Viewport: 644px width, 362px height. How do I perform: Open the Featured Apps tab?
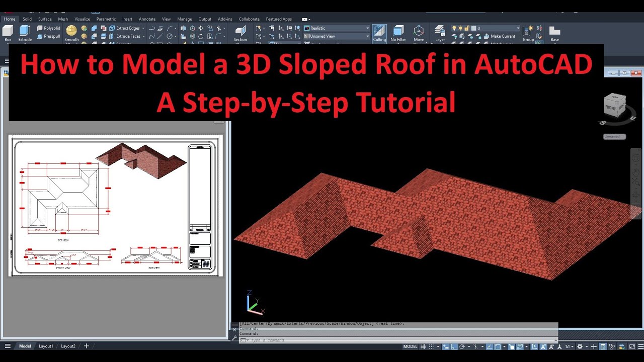279,19
